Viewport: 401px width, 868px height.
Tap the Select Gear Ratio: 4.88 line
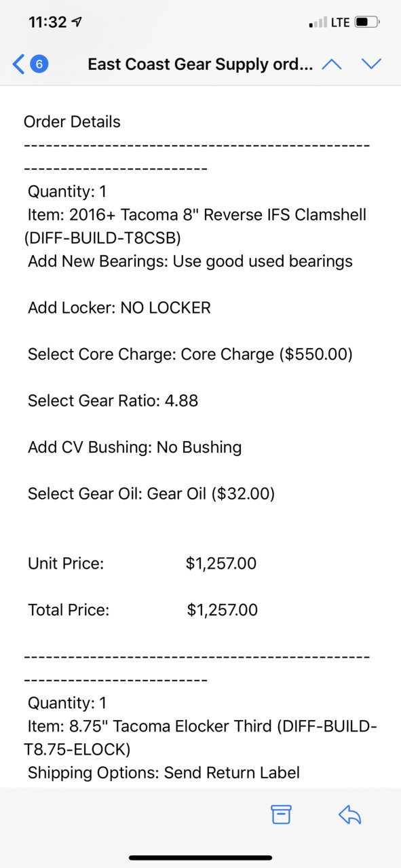coord(113,400)
